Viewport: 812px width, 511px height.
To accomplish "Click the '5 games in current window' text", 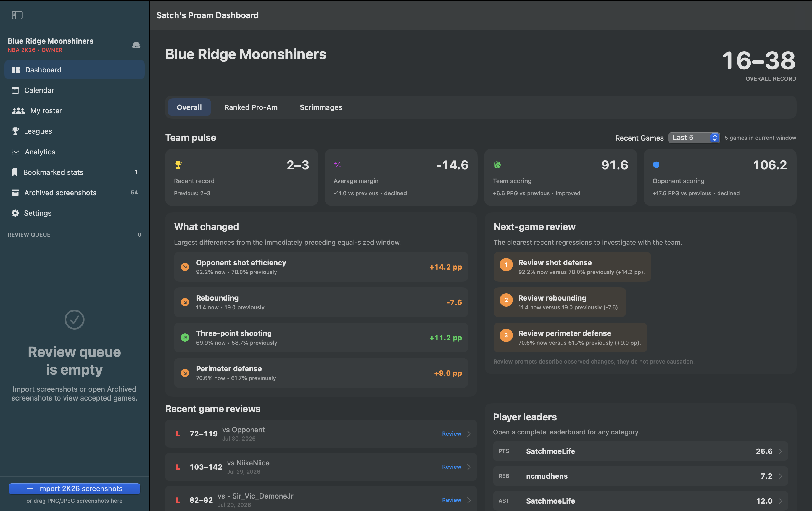I will pos(760,138).
